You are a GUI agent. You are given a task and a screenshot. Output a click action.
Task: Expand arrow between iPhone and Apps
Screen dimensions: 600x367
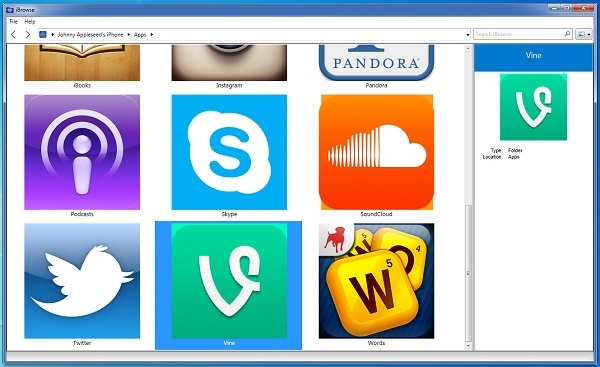pyautogui.click(x=129, y=34)
